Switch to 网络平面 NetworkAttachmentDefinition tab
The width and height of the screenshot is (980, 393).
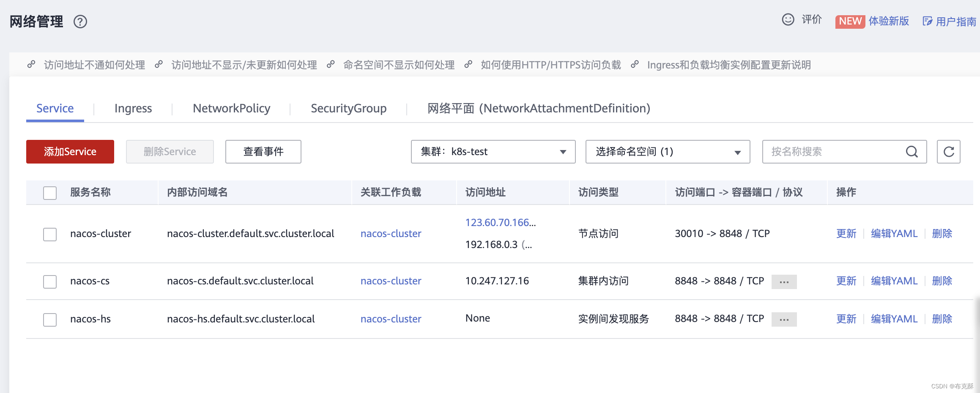(x=539, y=109)
